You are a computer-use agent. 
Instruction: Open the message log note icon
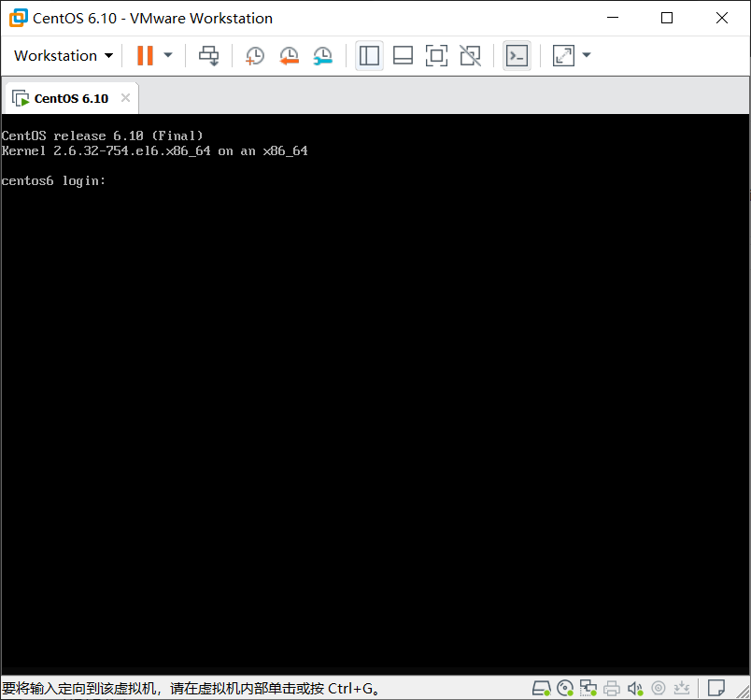[x=716, y=689]
